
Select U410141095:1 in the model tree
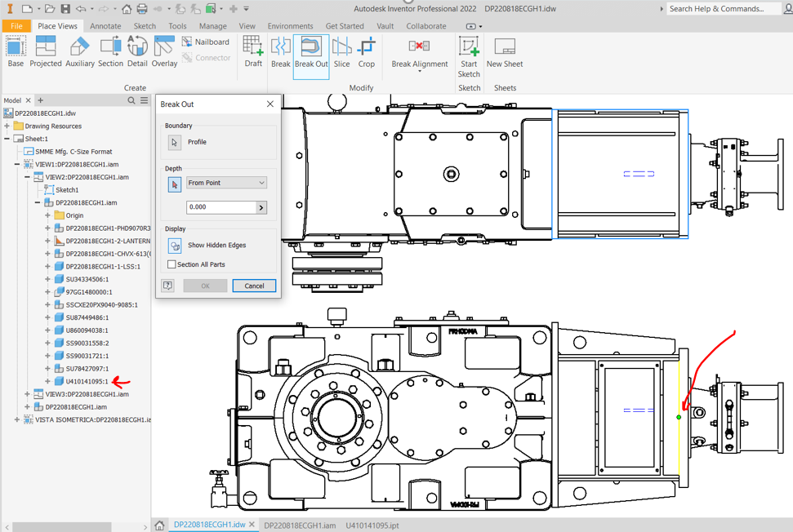tap(87, 381)
